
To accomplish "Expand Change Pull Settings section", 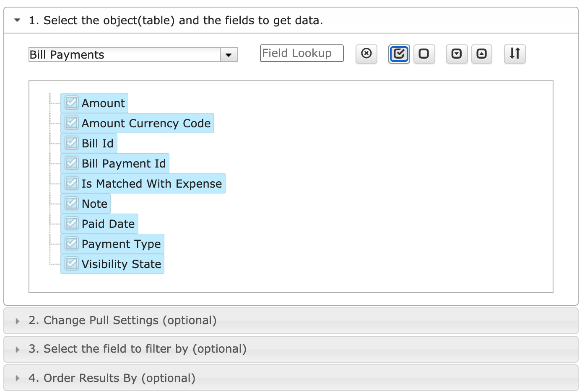I will (122, 320).
